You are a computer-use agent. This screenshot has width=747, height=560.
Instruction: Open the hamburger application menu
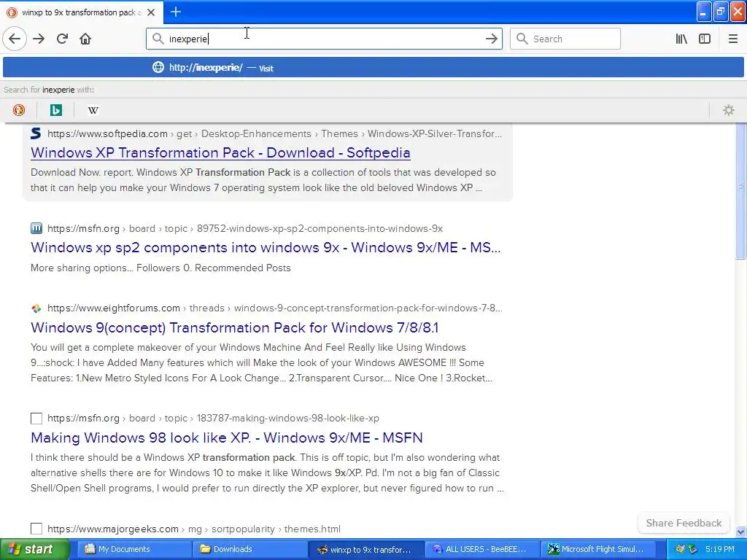pyautogui.click(x=732, y=39)
